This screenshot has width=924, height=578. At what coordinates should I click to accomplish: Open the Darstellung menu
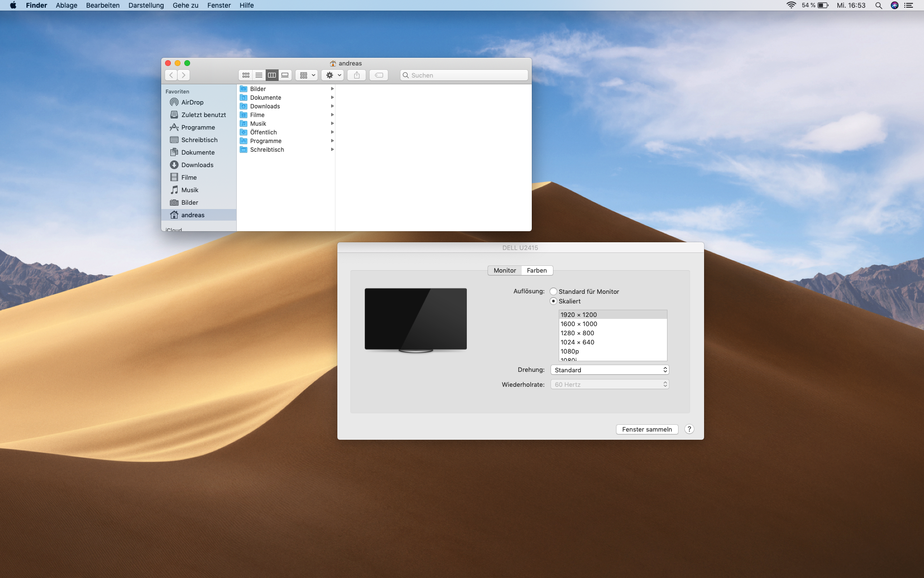coord(146,5)
